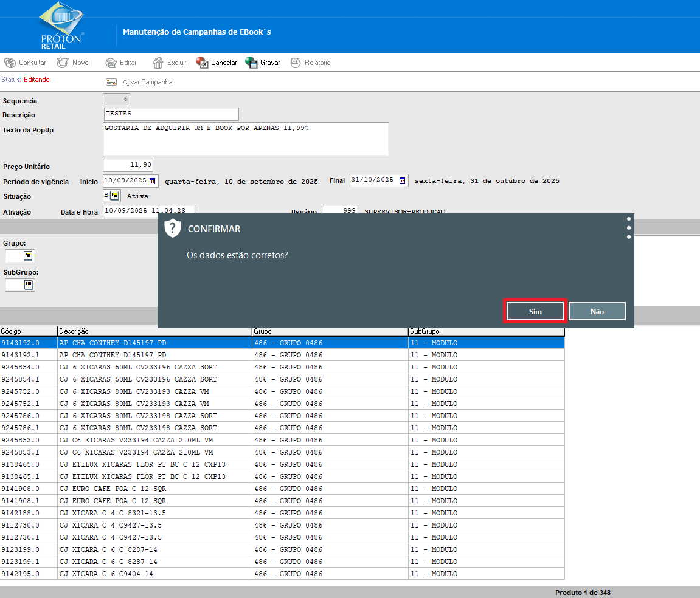700x598 pixels.
Task: Confirm with the Sim button
Action: pyautogui.click(x=535, y=312)
